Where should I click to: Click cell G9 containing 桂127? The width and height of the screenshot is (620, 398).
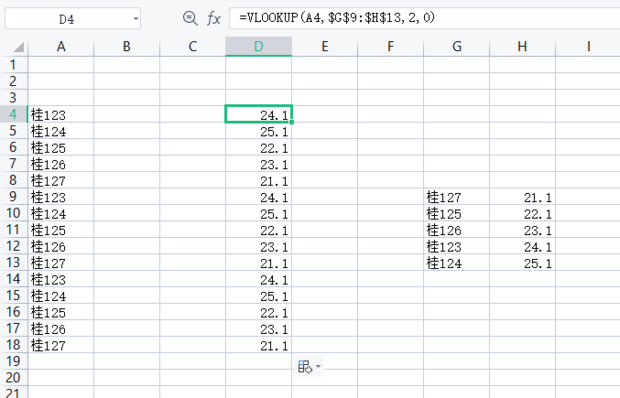[457, 196]
